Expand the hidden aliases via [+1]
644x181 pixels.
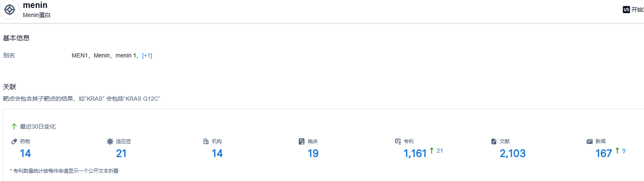147,55
